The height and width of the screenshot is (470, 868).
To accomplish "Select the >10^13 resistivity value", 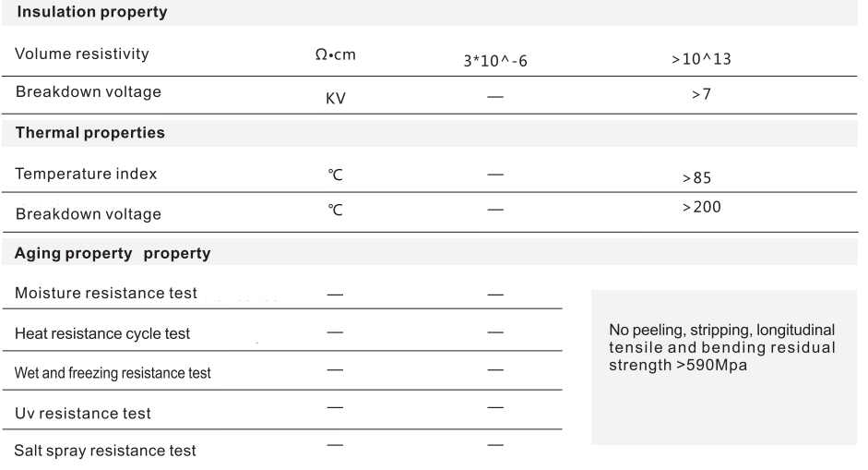I will [701, 59].
